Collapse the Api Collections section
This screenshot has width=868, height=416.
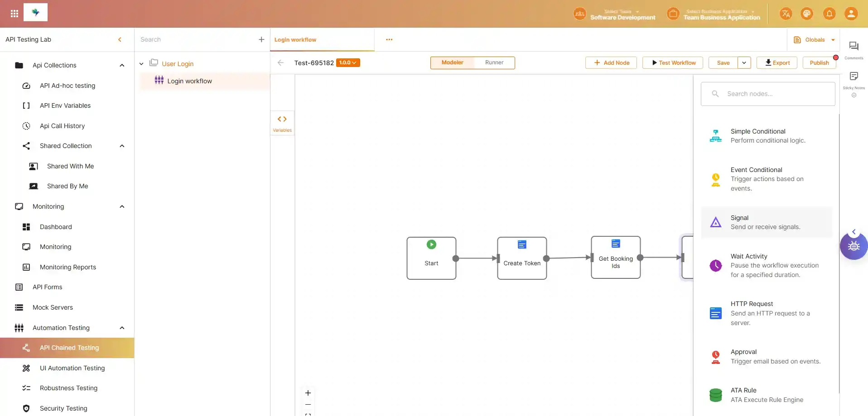click(122, 65)
